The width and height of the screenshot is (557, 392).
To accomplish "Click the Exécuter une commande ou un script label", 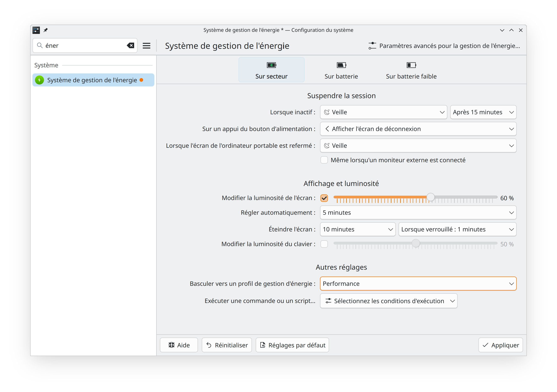I will 260,301.
